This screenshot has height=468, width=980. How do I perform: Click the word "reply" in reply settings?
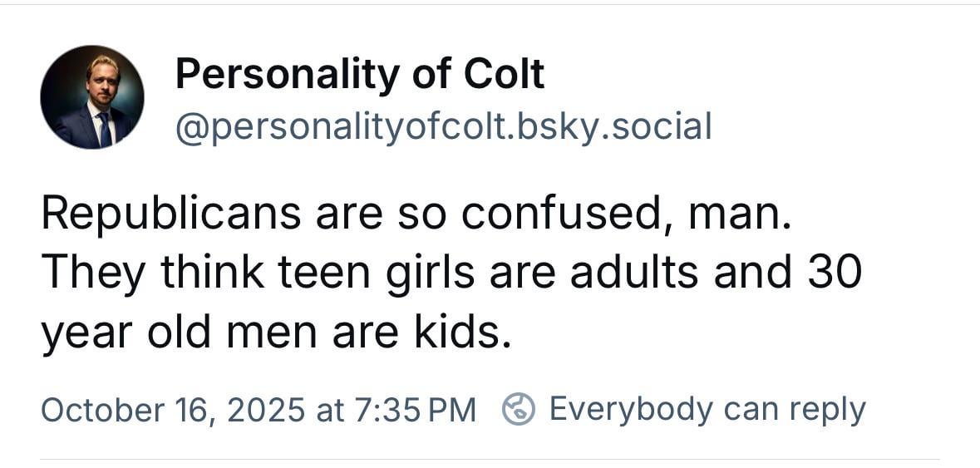coord(827,409)
